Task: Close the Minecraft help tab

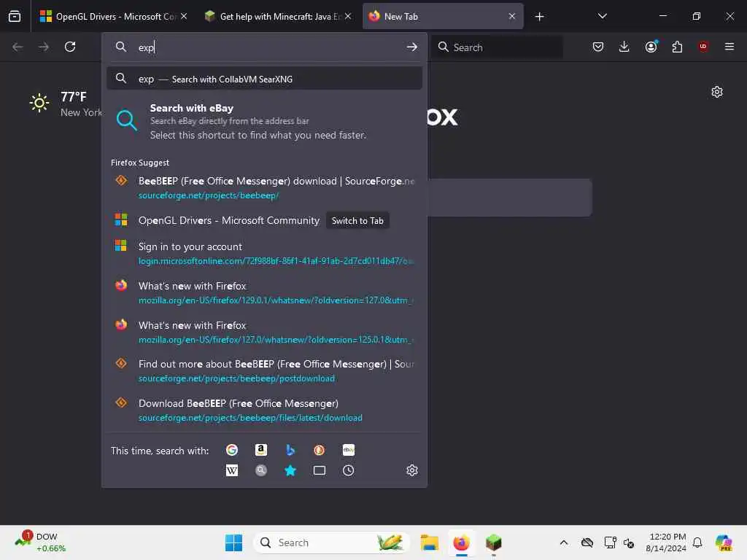Action: click(x=348, y=17)
